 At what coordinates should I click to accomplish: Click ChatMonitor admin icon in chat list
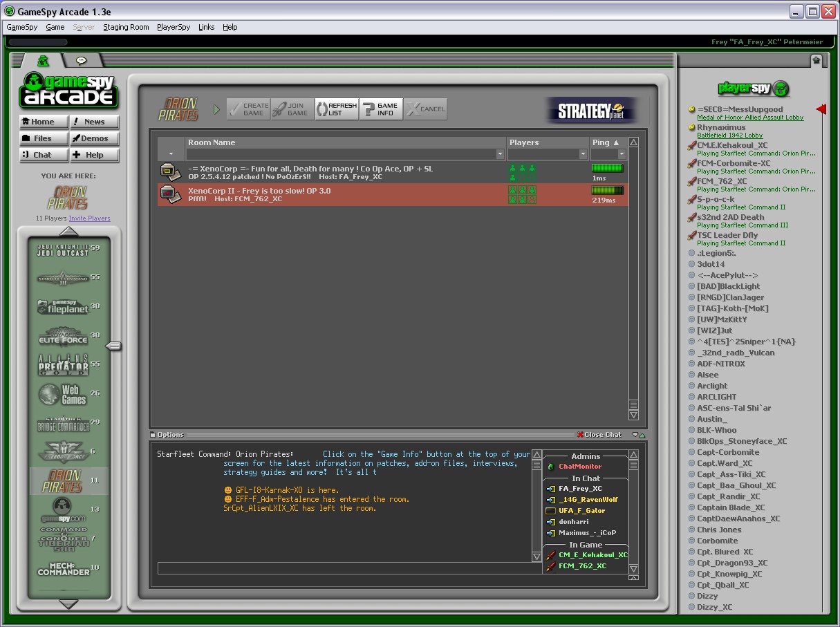pyautogui.click(x=550, y=467)
